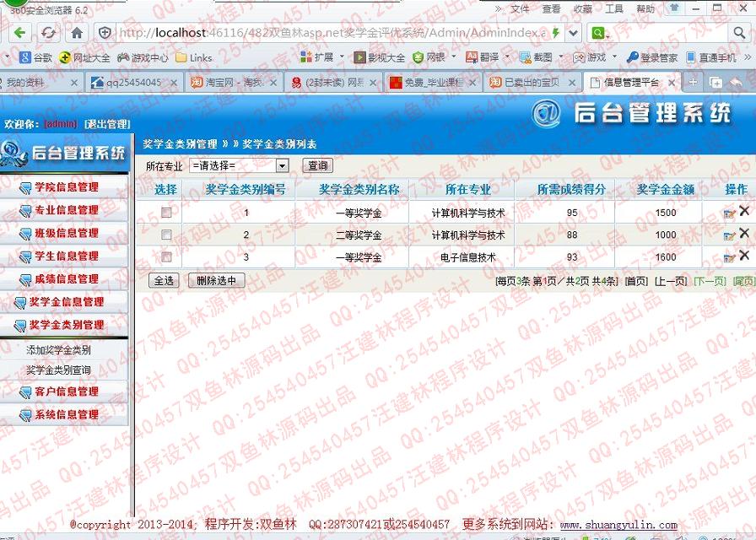Expand 成绩信息管理 sidebar section
The image size is (756, 540).
point(64,278)
